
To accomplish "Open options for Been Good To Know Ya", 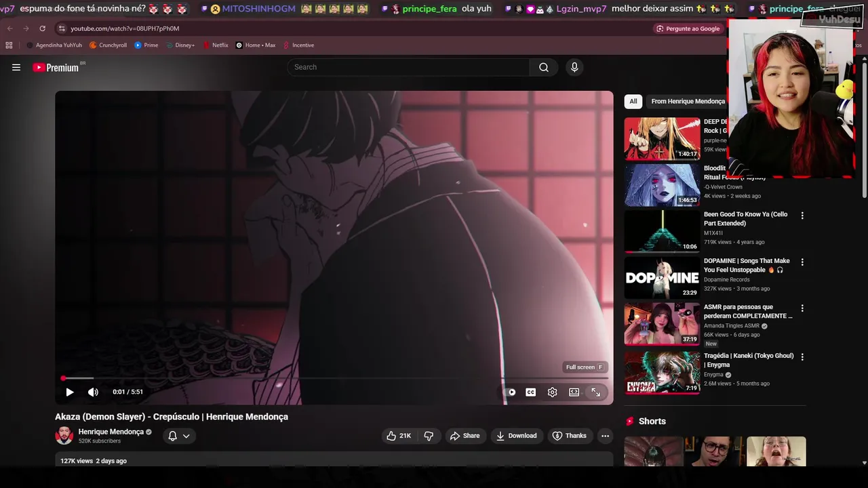I will (x=802, y=216).
